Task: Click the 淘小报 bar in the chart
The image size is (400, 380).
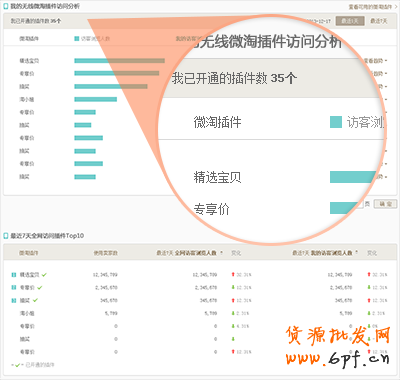Action: (96, 99)
